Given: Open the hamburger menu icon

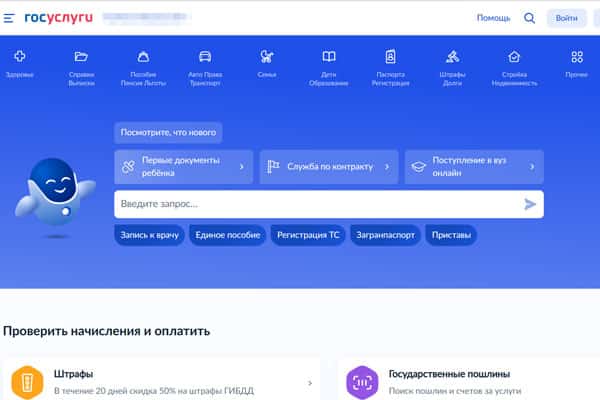Looking at the screenshot, I should pyautogui.click(x=9, y=18).
